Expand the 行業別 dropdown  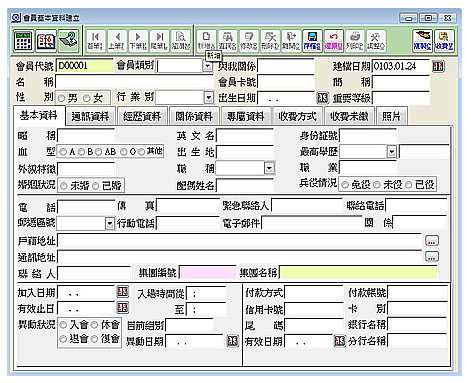(x=208, y=98)
